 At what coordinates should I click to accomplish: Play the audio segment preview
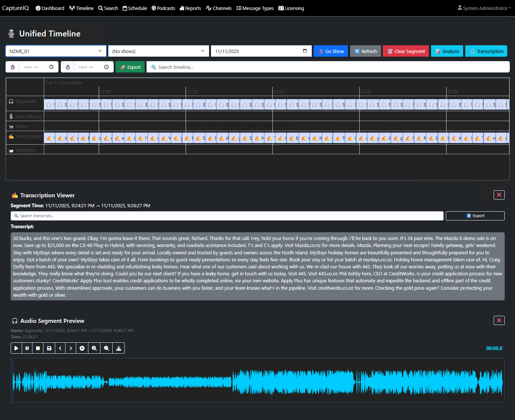[16, 348]
